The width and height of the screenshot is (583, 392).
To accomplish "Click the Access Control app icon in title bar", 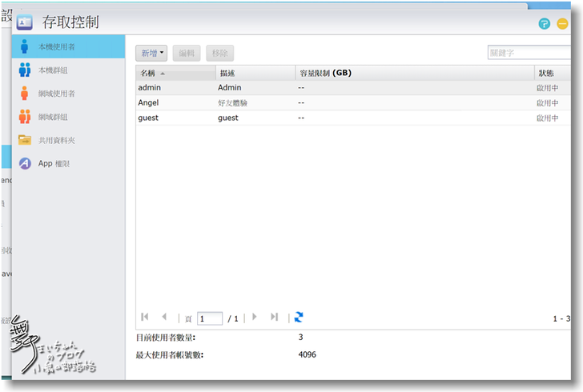I will click(x=25, y=22).
